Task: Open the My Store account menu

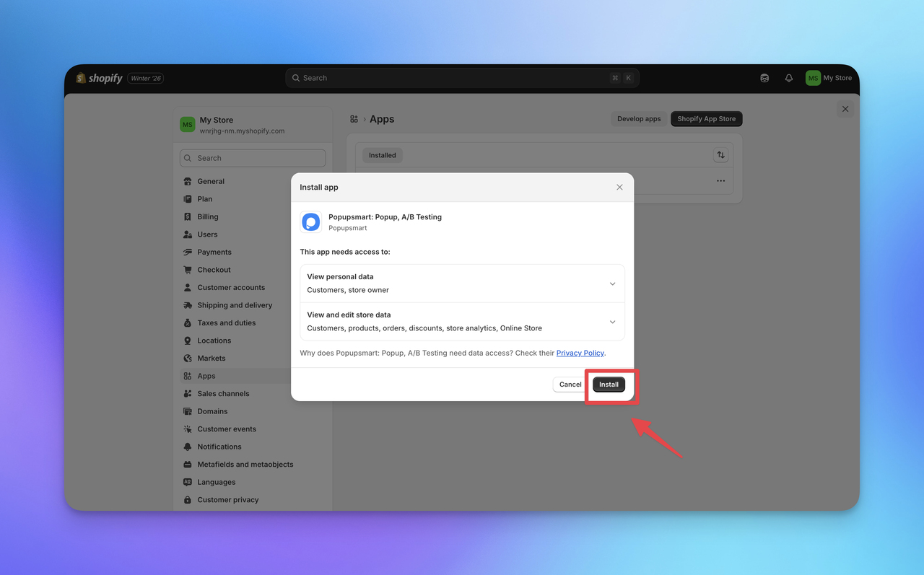Action: tap(829, 78)
